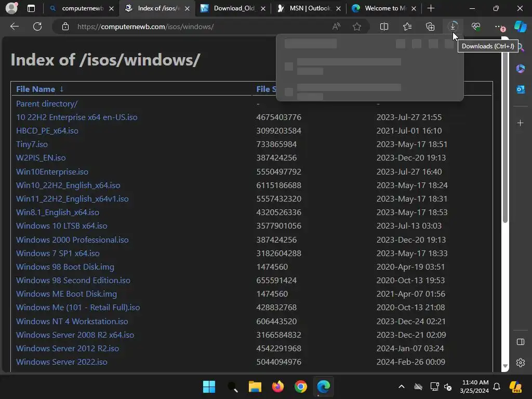
Task: Open Browser essentials heart icon
Action: 476,26
